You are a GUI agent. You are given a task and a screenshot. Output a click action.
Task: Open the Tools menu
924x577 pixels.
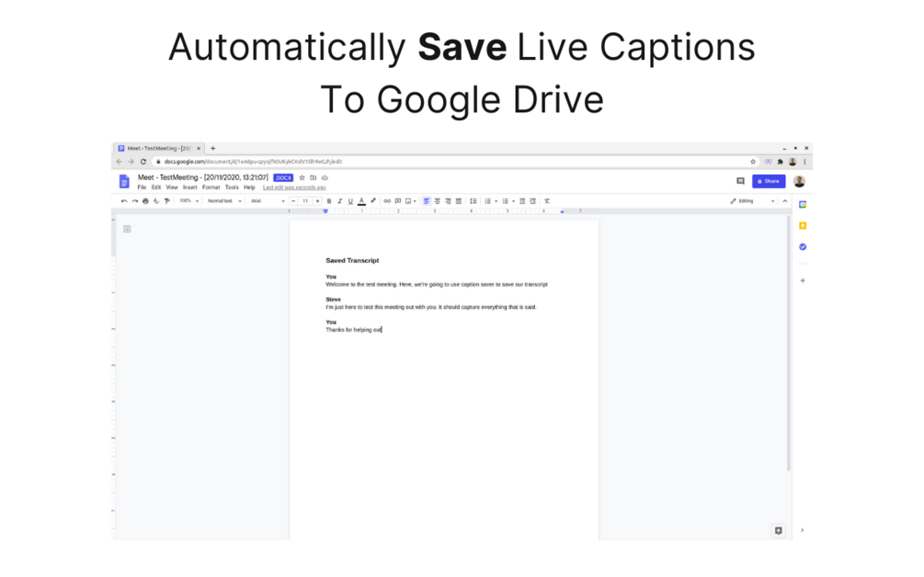232,187
